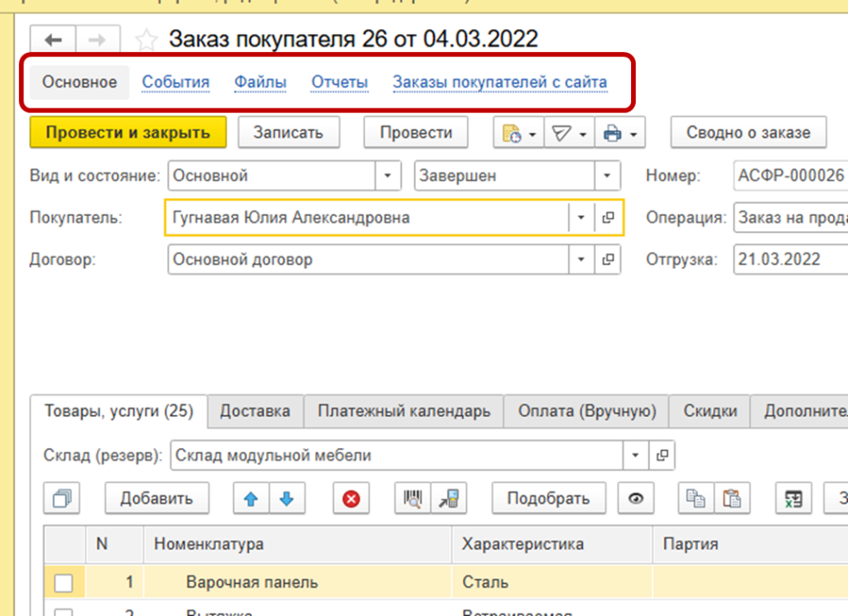Move row down with blue down arrow

(287, 498)
